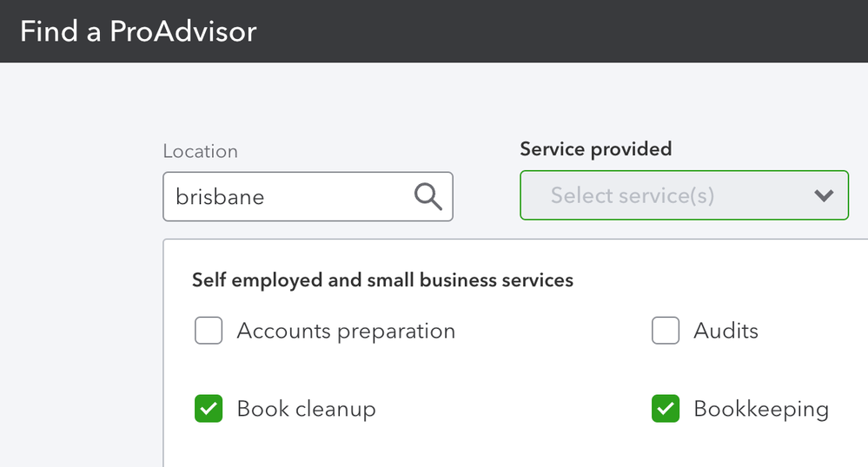Open the Select service(s) dropdown
This screenshot has width=868, height=467.
pos(684,195)
